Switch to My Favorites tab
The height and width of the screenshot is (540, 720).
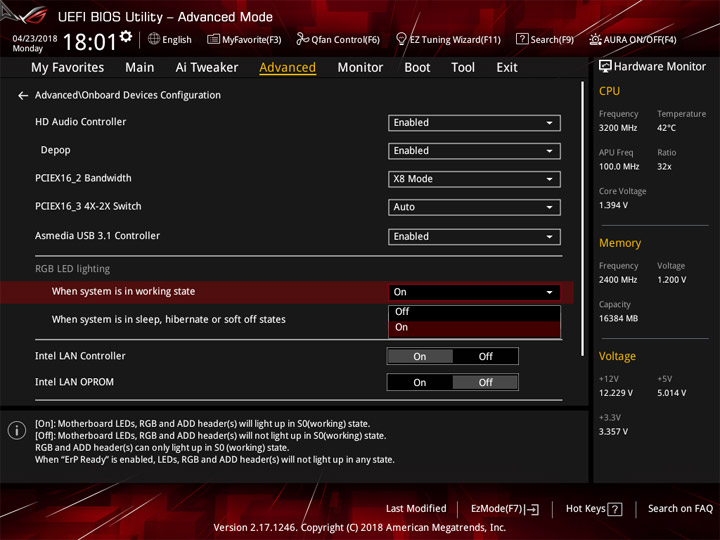coord(68,68)
